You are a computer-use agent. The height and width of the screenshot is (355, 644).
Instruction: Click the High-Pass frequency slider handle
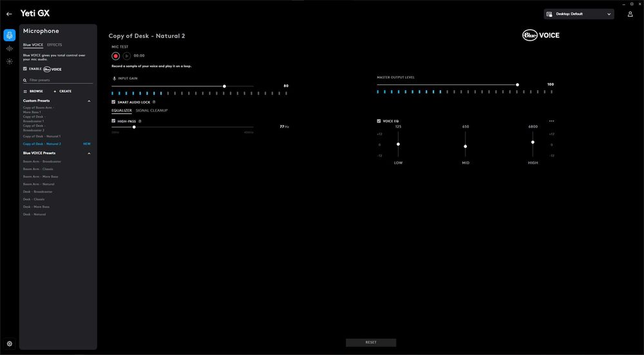coord(134,127)
